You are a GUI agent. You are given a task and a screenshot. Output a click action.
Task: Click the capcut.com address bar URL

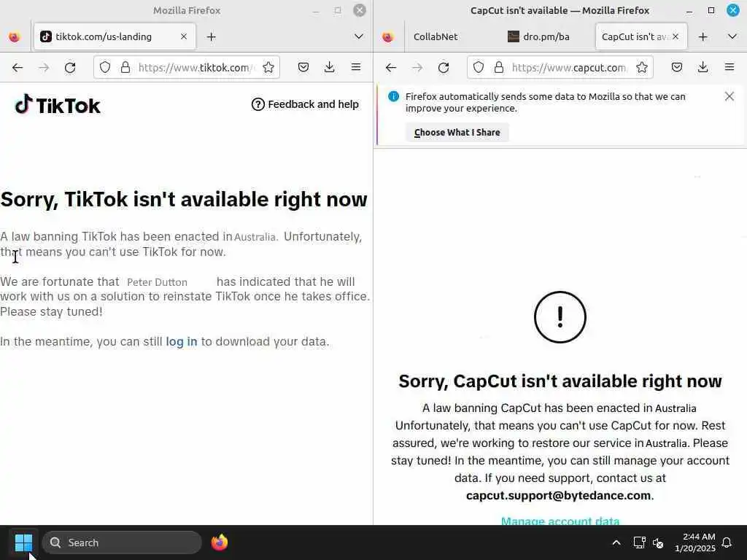pyautogui.click(x=570, y=68)
